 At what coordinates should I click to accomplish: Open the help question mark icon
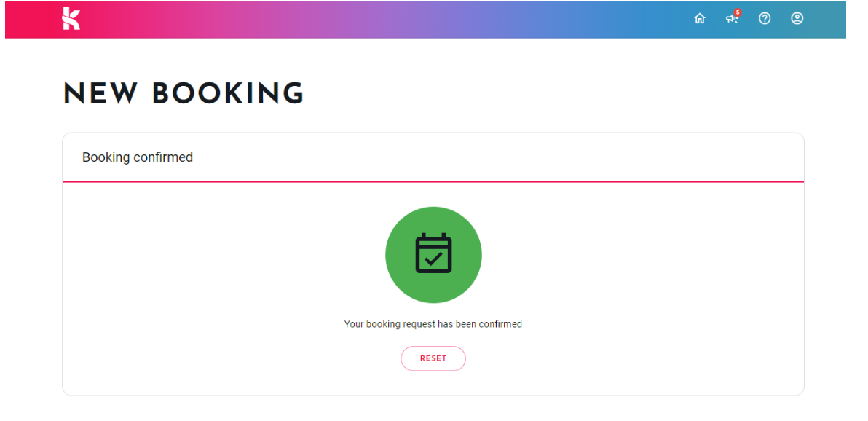(765, 19)
